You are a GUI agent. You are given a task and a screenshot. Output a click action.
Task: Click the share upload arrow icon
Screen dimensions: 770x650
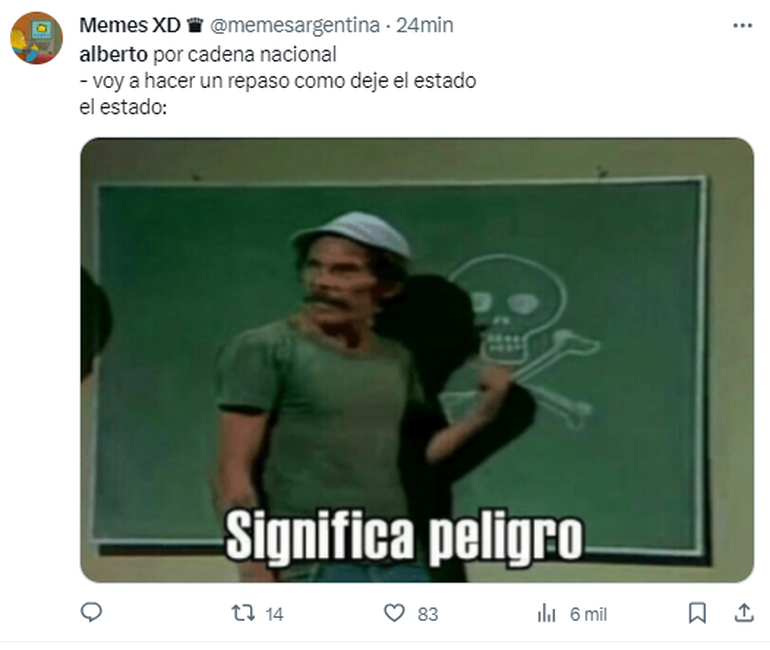click(x=744, y=613)
